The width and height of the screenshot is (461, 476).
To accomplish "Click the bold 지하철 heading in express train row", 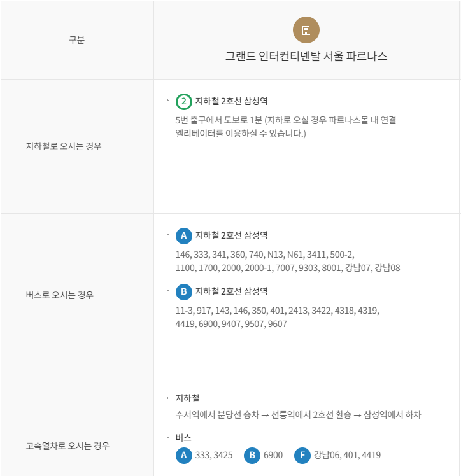I will point(187,398).
